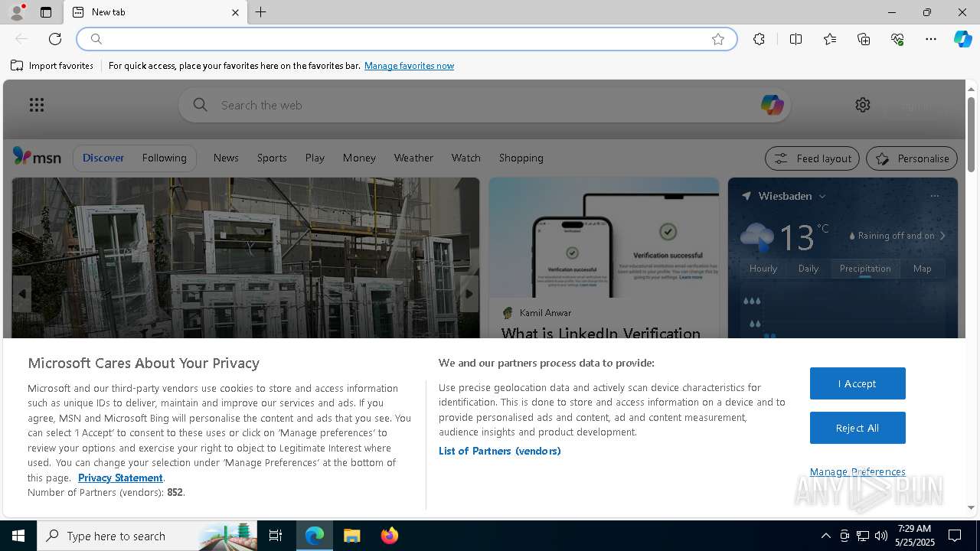Open Copilot icon in search box

click(772, 105)
